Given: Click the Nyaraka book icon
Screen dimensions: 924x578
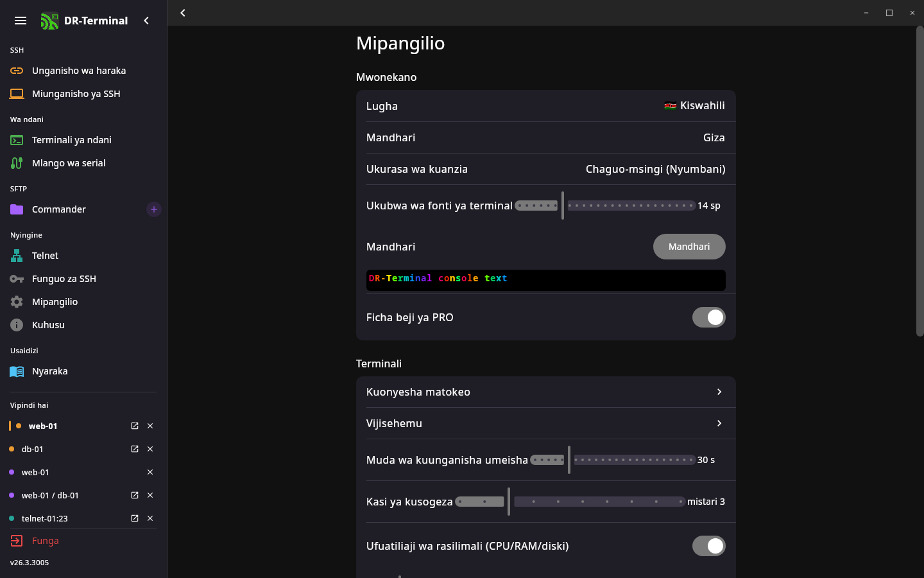Looking at the screenshot, I should point(17,371).
